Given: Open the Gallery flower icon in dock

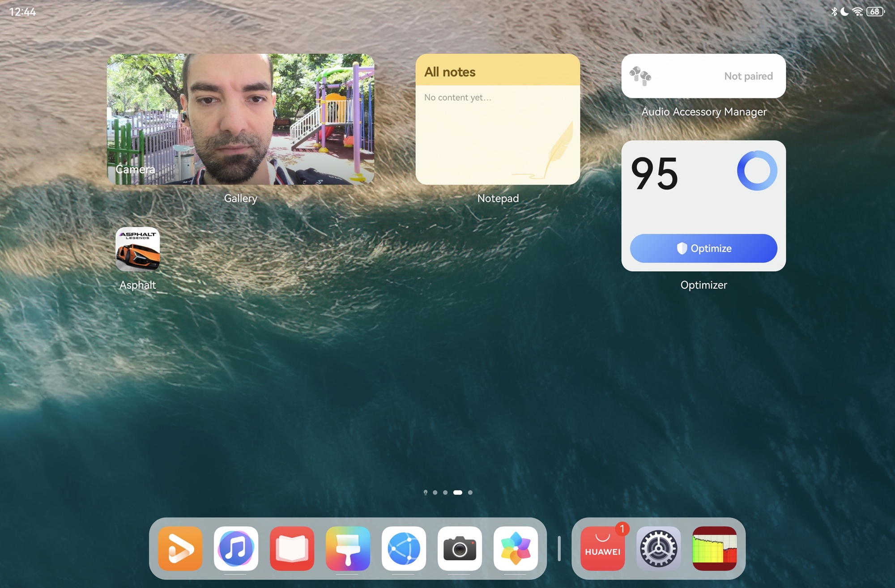Looking at the screenshot, I should pos(516,548).
